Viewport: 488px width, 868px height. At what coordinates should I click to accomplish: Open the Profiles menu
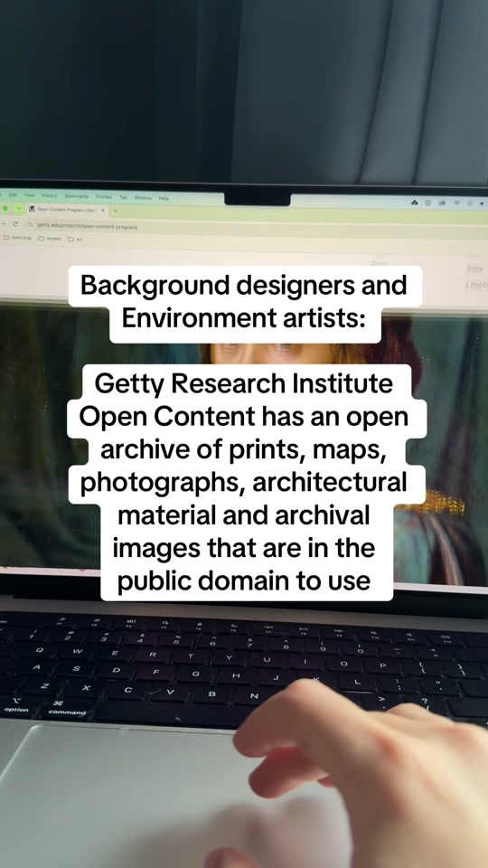(x=103, y=196)
